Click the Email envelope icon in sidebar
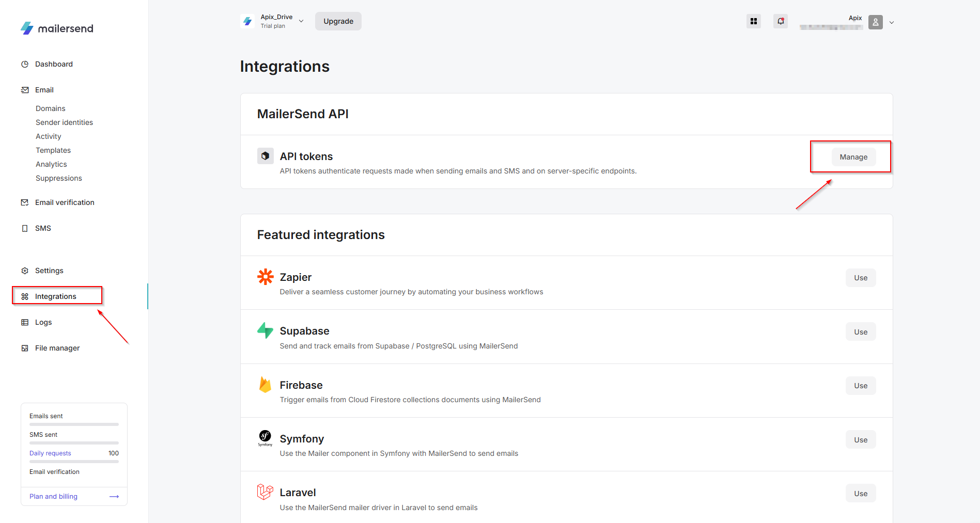 pyautogui.click(x=25, y=90)
